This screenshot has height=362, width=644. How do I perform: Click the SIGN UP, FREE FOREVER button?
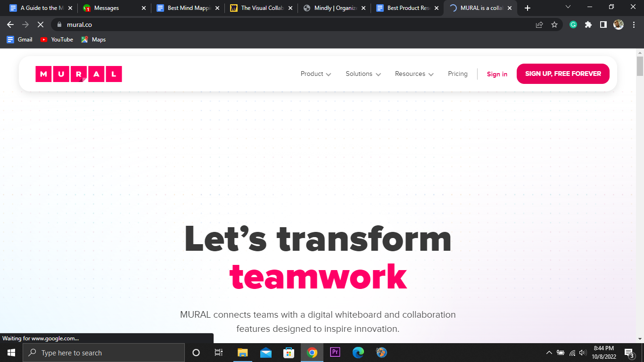[563, 74]
